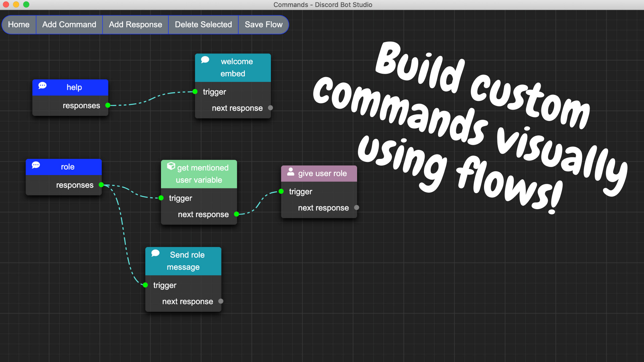This screenshot has height=362, width=644.
Task: Click the grey next response dot on Send role message
Action: pos(221,301)
